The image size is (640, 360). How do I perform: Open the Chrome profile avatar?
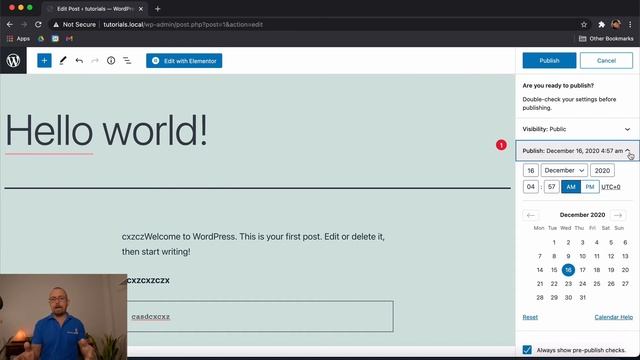616,24
